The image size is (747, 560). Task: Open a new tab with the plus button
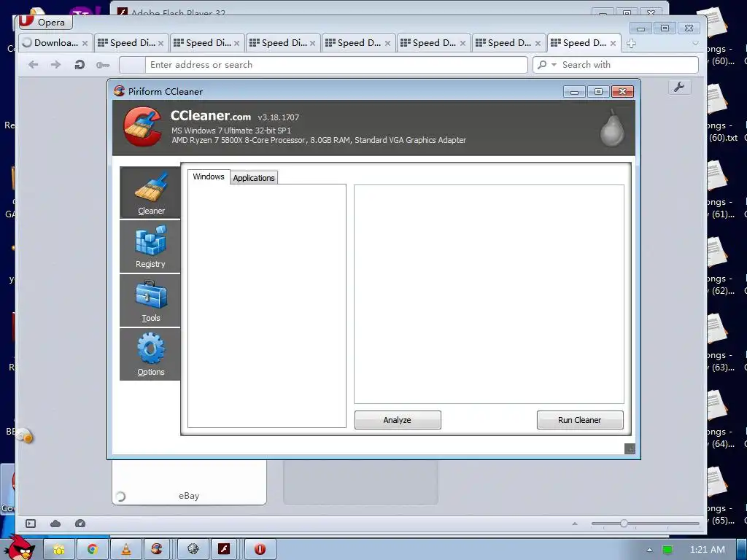(631, 44)
